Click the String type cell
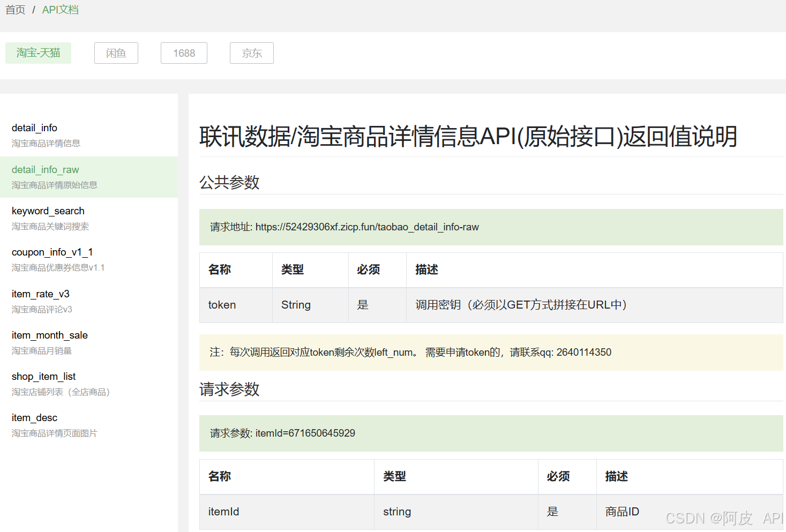This screenshot has width=786, height=532. tap(310, 305)
